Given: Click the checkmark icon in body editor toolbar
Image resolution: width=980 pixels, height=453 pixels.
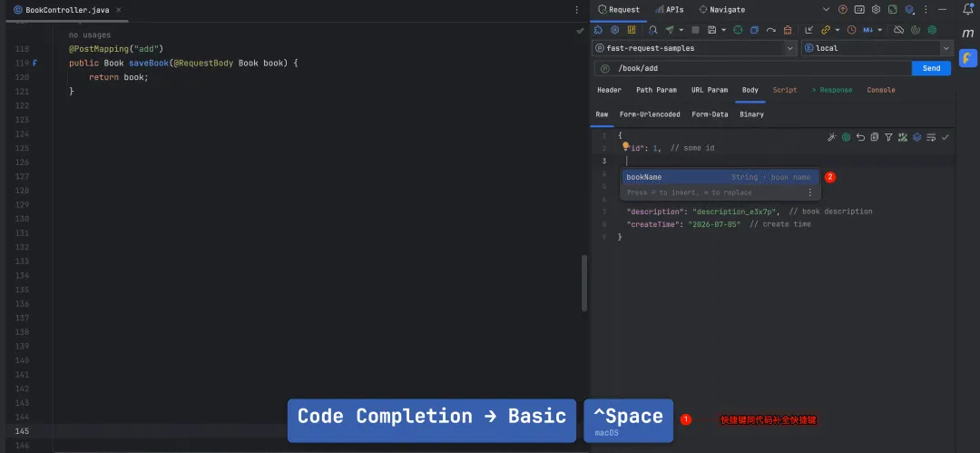Looking at the screenshot, I should point(945,137).
